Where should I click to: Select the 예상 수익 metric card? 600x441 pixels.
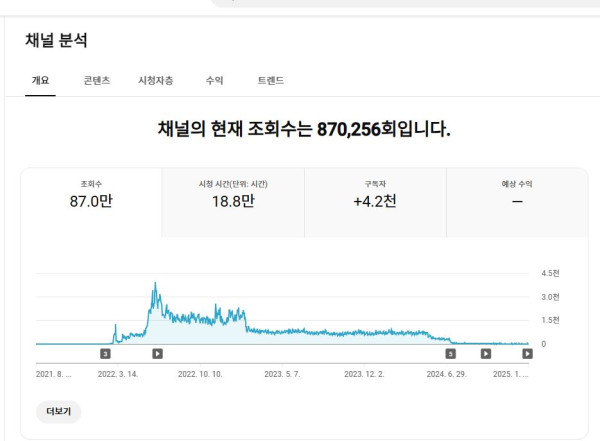517,193
